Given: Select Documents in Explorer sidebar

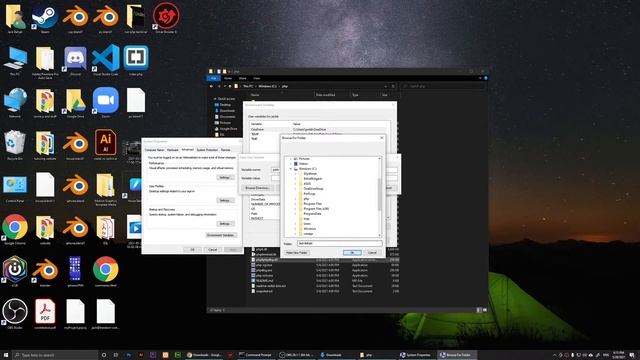Looking at the screenshot, I should coord(227,117).
